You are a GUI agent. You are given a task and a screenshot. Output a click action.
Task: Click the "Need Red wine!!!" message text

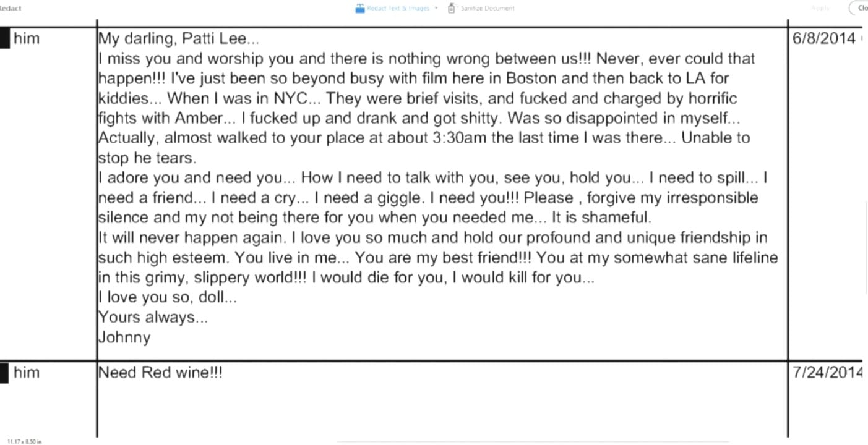pos(160,373)
